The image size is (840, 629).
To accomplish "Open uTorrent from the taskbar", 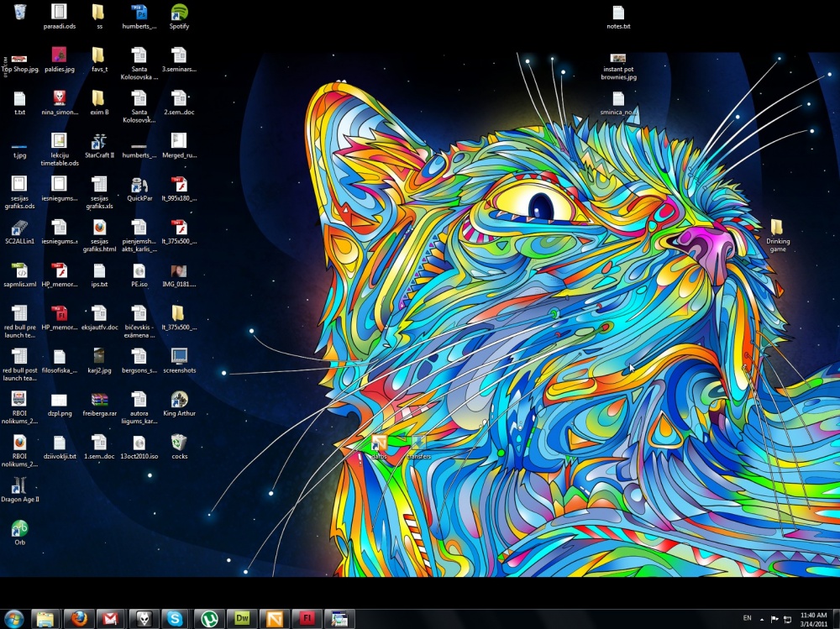I will (209, 619).
